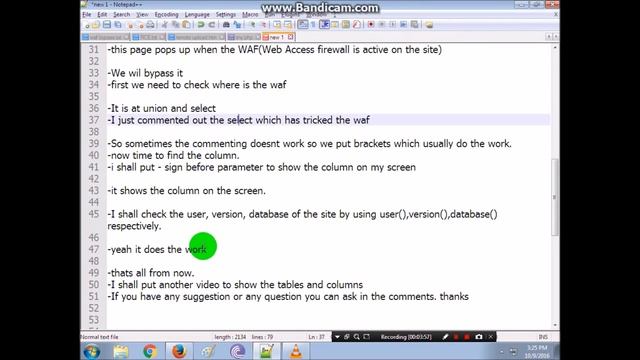This screenshot has width=640, height=360.
Task: Click the macro Playback toolbar icon
Action: click(393, 25)
